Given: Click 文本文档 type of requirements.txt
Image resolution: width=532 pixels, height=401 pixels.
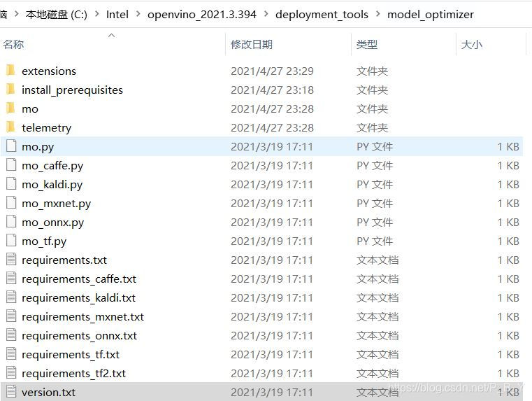Looking at the screenshot, I should (378, 260).
